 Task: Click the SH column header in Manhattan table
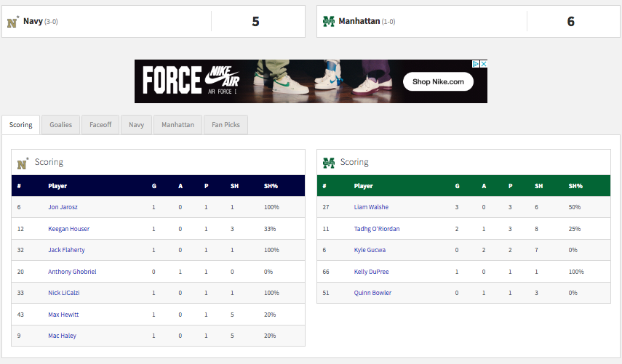(538, 186)
